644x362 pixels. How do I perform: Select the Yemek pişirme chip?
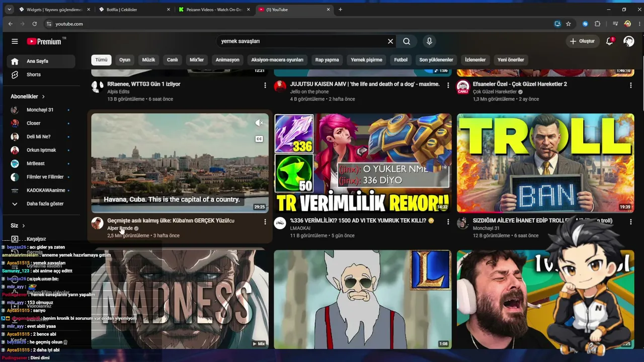coord(366,60)
